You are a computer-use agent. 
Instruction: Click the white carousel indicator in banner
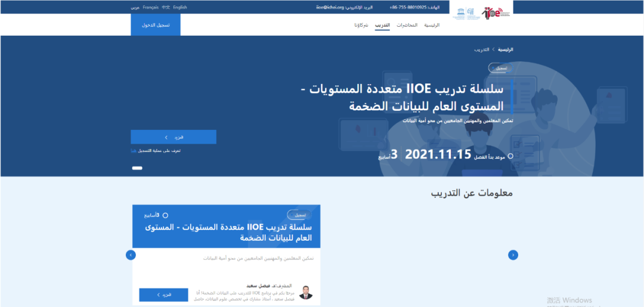point(137,168)
